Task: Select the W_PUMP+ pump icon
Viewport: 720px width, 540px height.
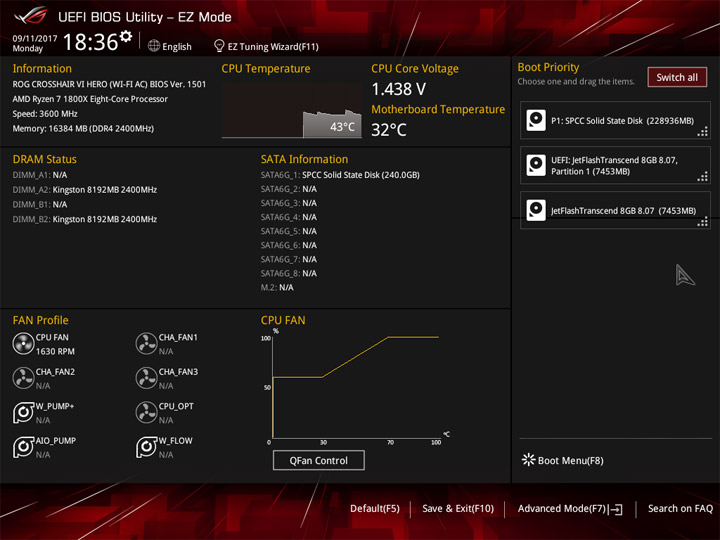Action: (23, 413)
